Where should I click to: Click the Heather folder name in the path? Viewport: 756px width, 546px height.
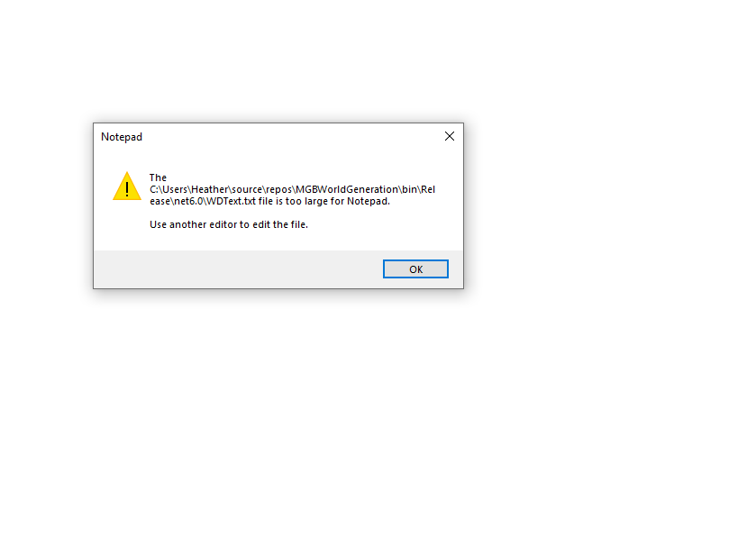[x=209, y=189]
